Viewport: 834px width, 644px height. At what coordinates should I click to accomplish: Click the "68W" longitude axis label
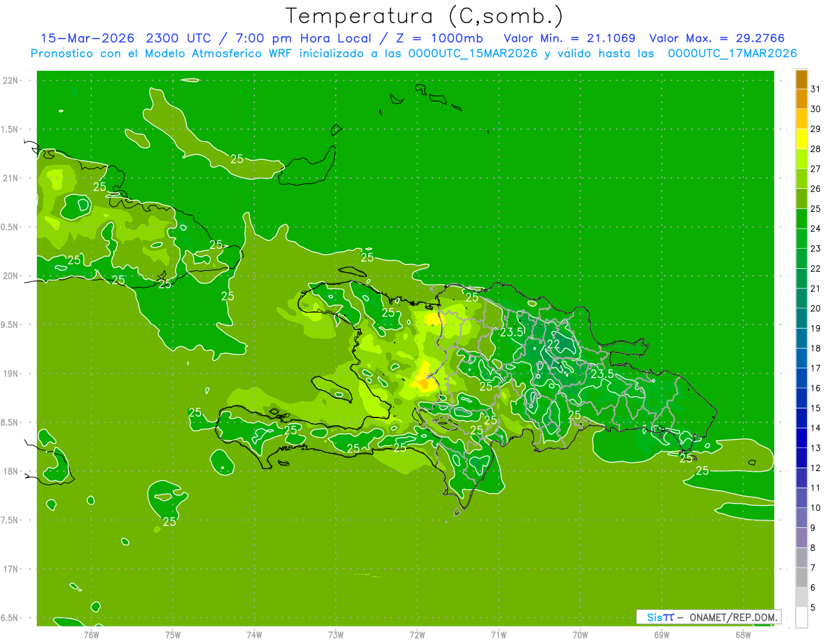[743, 634]
